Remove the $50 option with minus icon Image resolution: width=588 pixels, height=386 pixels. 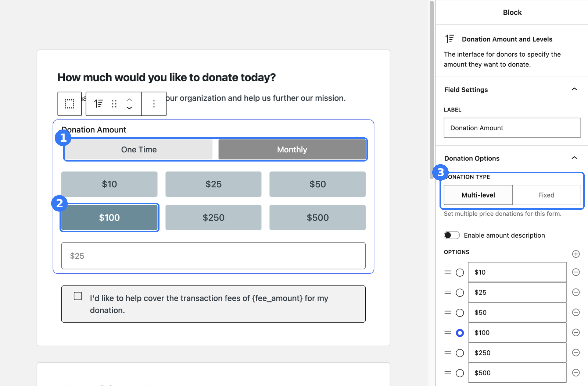pyautogui.click(x=576, y=312)
